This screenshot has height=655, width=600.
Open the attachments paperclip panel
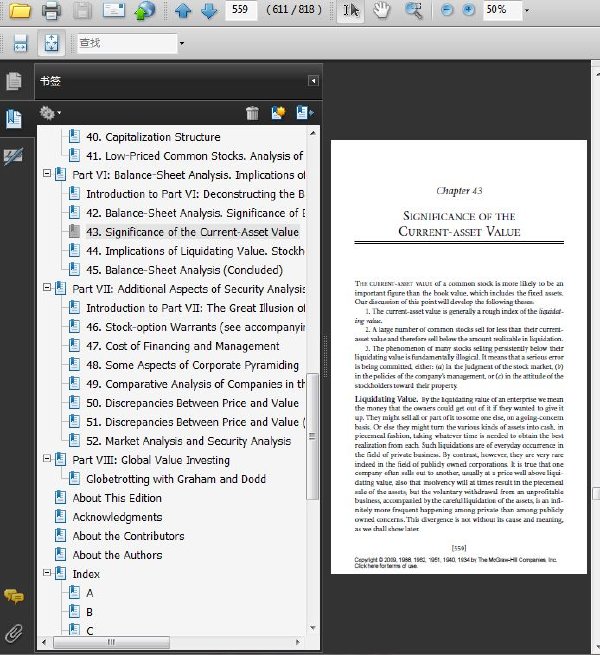point(14,633)
